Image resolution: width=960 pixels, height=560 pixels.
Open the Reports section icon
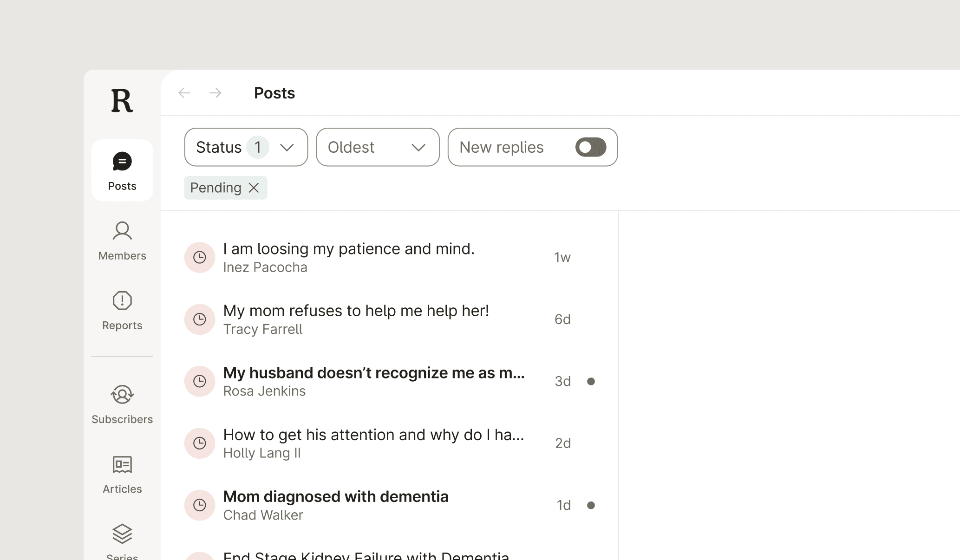coord(122,300)
